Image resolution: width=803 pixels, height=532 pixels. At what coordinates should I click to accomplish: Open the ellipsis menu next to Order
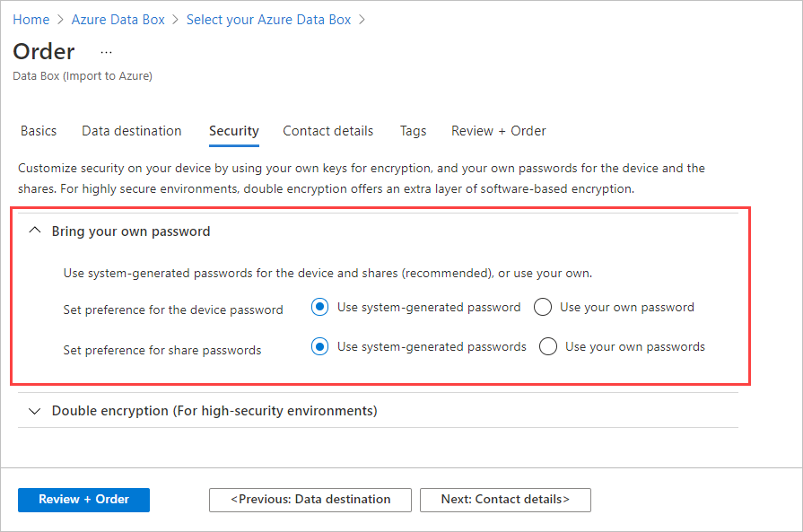[x=106, y=52]
